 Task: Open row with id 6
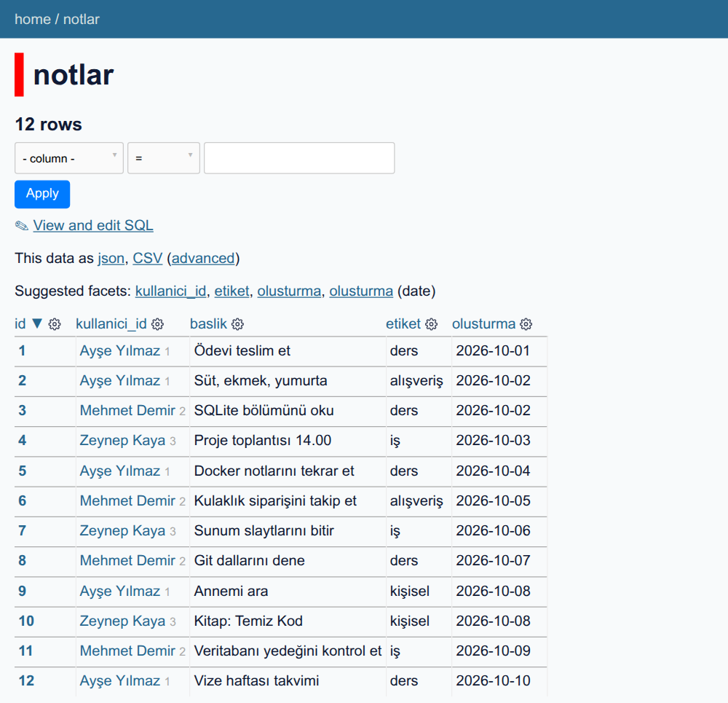point(22,501)
